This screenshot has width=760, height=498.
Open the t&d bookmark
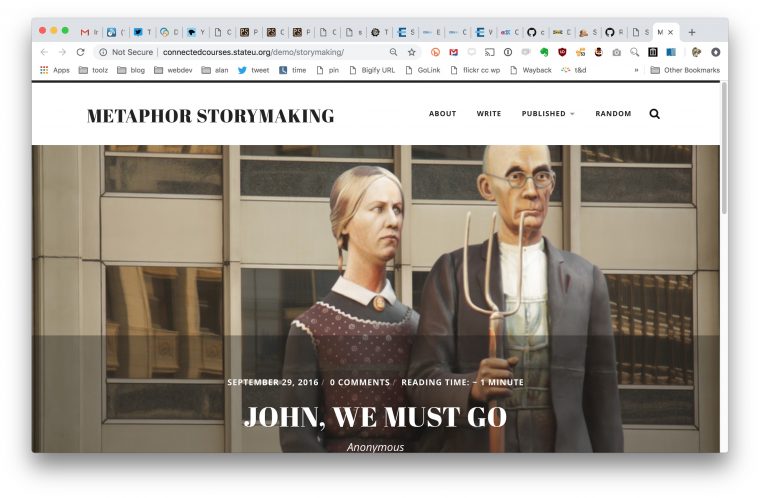[574, 70]
